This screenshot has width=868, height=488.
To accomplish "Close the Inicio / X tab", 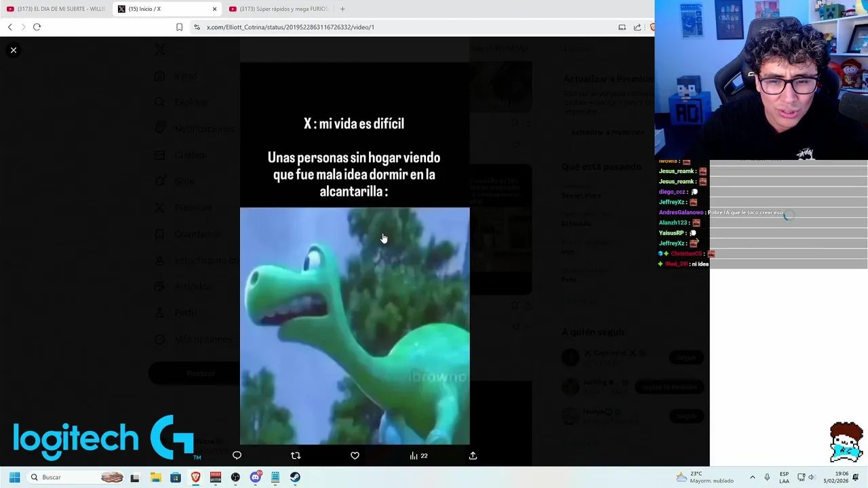I will (214, 9).
